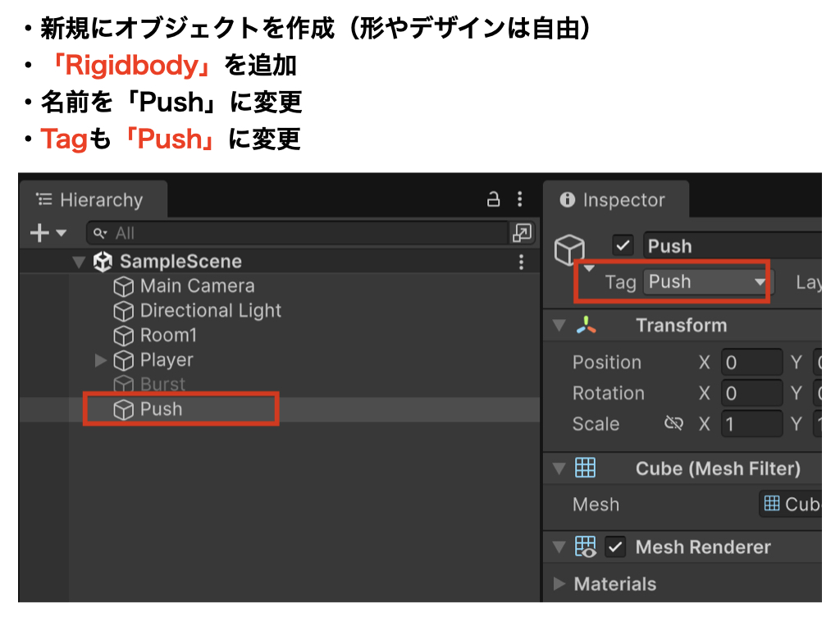Click the Scale constrain proportions link icon

673,424
